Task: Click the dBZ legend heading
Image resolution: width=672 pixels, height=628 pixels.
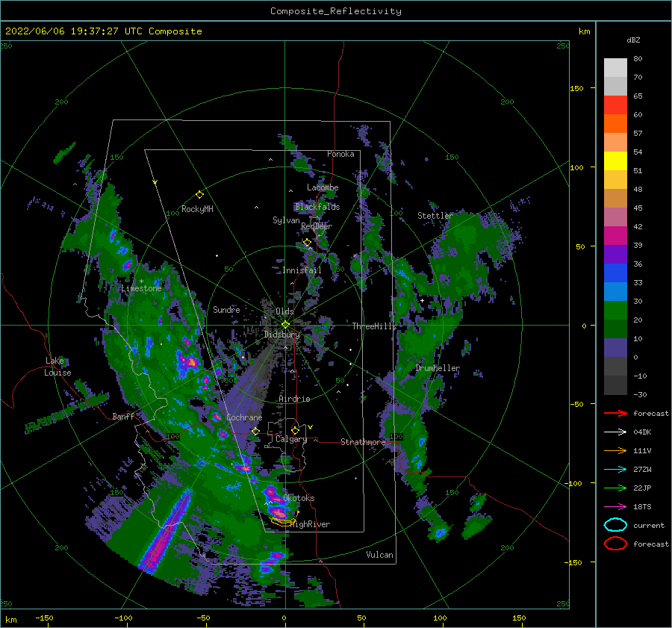Action: click(633, 40)
